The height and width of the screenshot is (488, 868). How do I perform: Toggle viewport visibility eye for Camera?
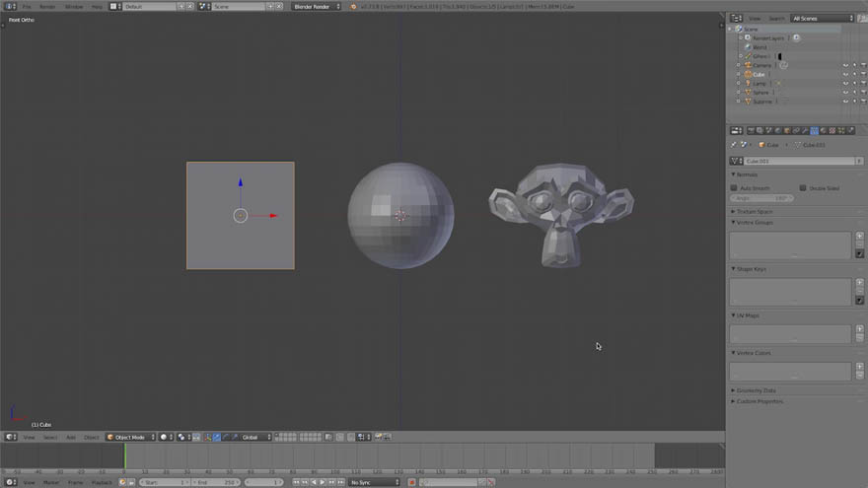pyautogui.click(x=845, y=65)
